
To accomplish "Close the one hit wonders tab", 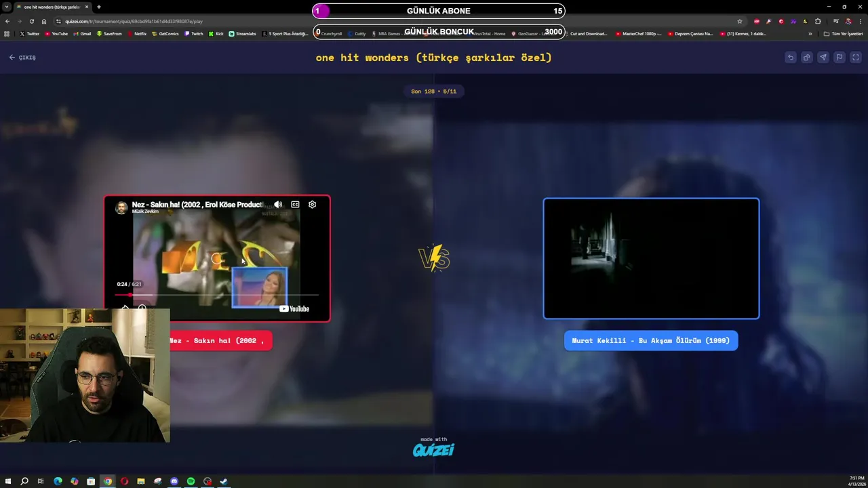I will pyautogui.click(x=87, y=7).
